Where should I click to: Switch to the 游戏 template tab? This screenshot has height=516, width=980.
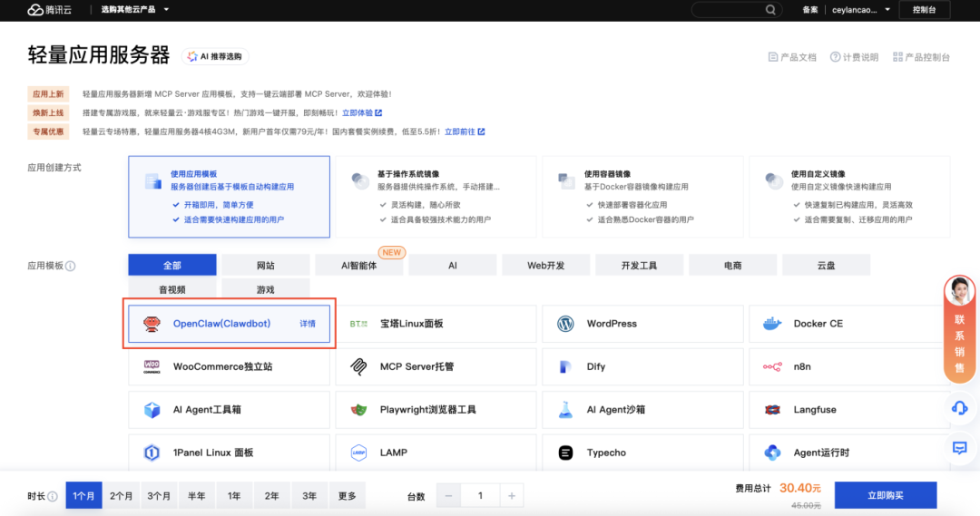click(x=266, y=289)
